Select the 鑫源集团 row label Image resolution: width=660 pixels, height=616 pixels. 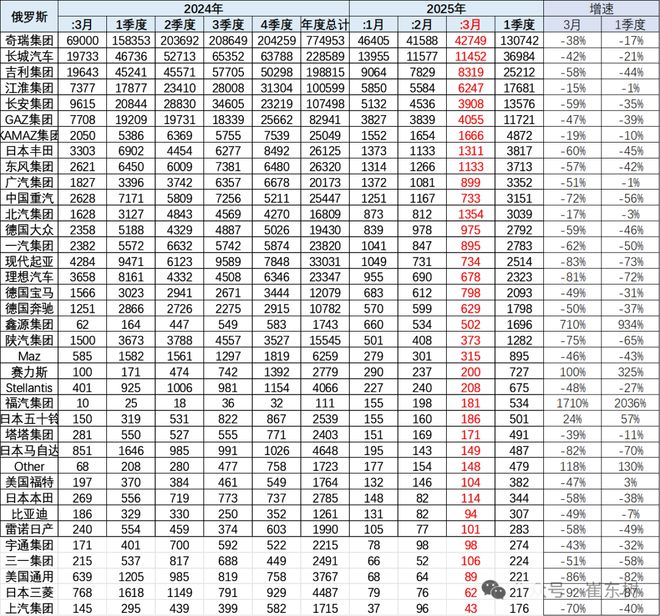pyautogui.click(x=29, y=325)
